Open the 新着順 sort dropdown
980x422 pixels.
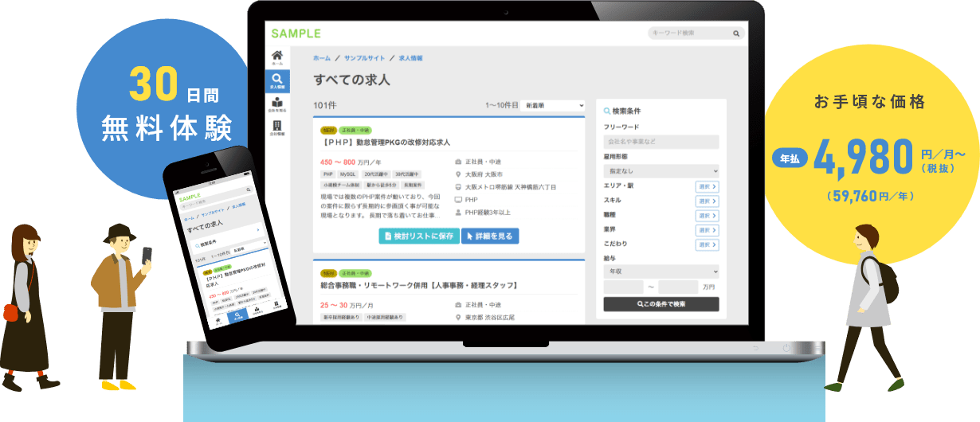click(553, 105)
